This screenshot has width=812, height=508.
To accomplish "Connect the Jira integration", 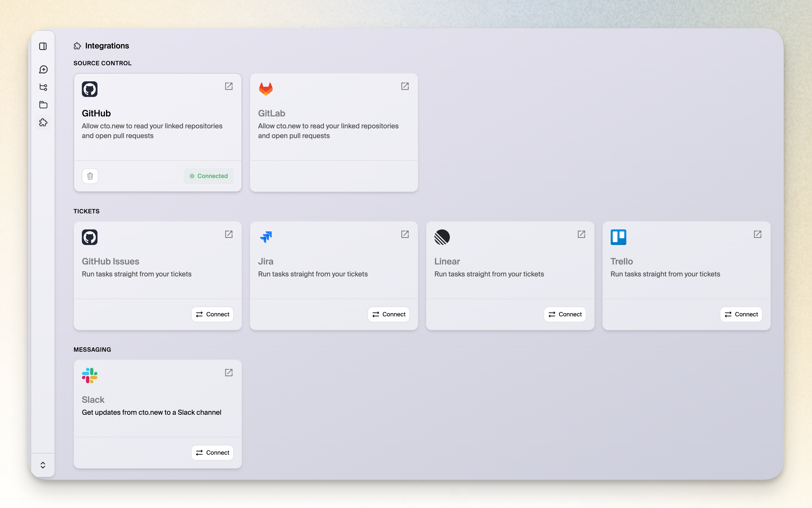I will 388,314.
